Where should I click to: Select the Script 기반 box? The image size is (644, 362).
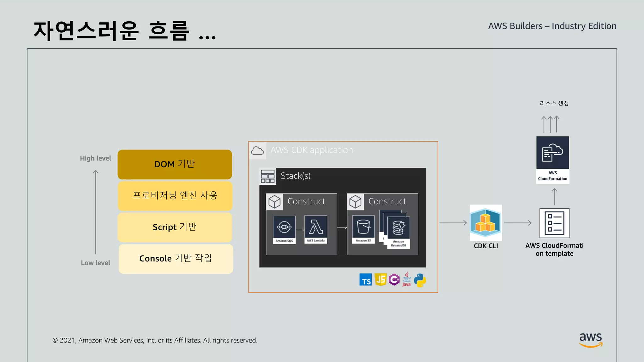[x=175, y=227]
